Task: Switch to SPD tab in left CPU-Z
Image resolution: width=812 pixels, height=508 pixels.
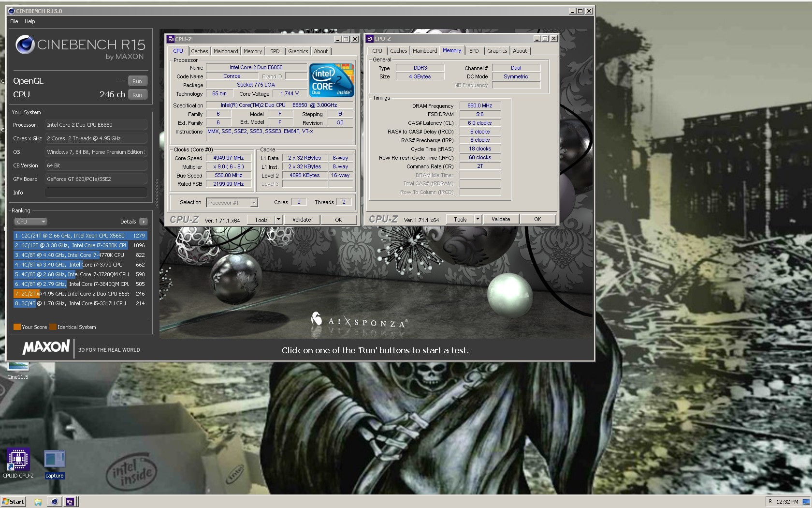Action: click(x=275, y=51)
